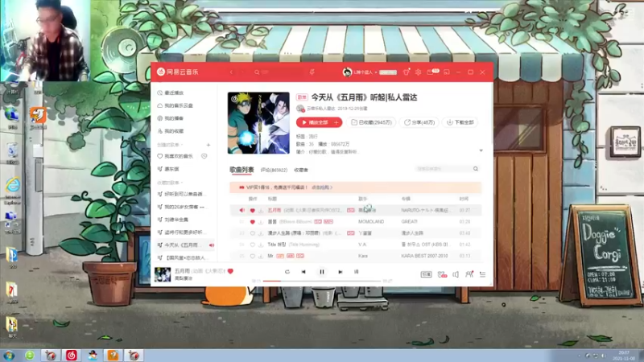
Task: Open skin theme shirt icon
Action: pyautogui.click(x=406, y=72)
